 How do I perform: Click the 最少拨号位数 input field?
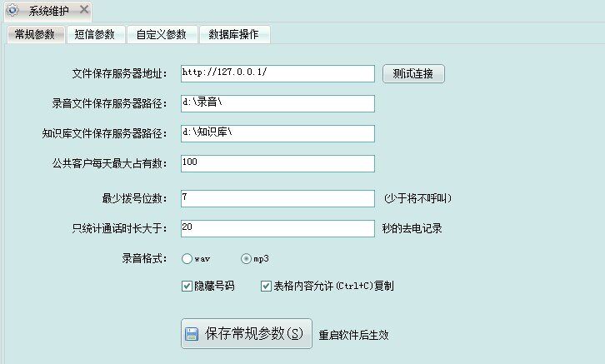277,198
